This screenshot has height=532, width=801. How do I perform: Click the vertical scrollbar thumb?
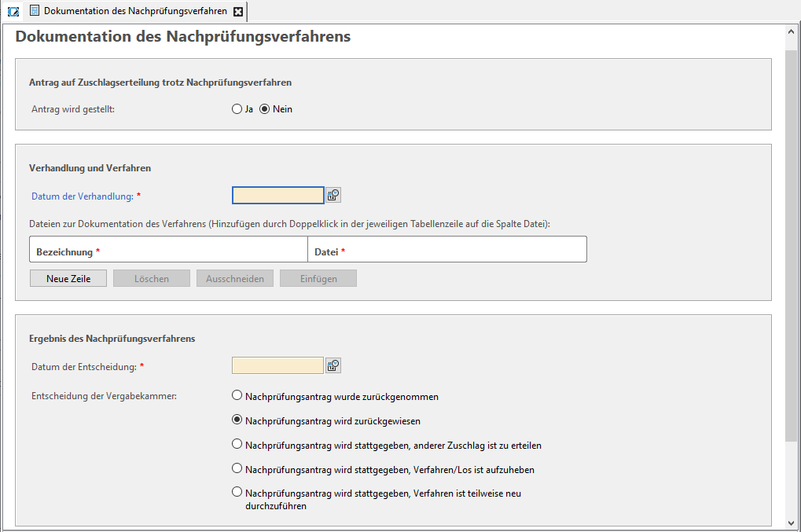pos(792,245)
